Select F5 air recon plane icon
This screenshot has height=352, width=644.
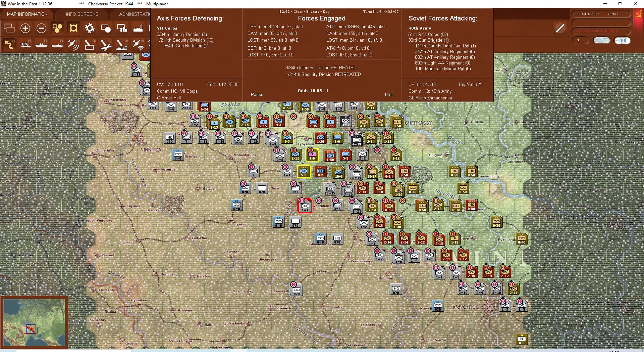point(73,44)
